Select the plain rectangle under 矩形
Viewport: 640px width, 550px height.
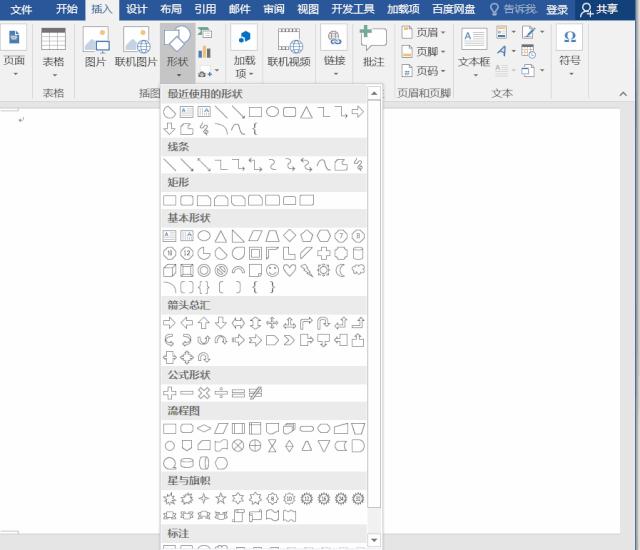[x=169, y=200]
